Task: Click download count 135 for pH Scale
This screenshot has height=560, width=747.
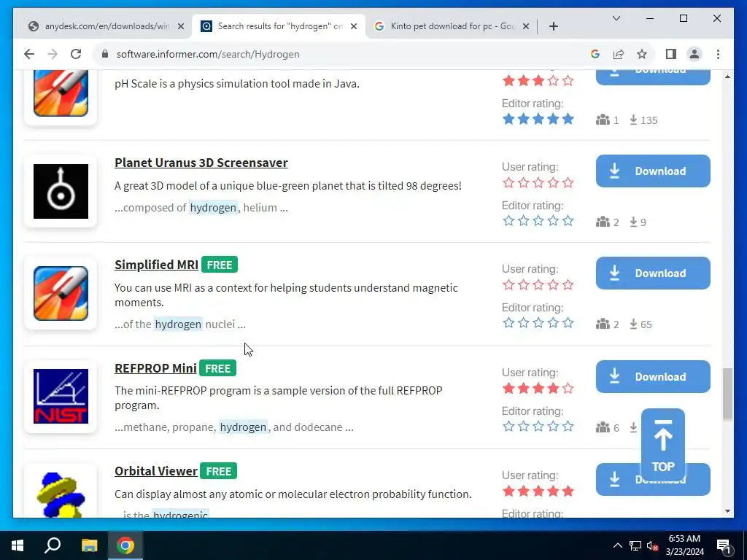Action: [x=643, y=120]
